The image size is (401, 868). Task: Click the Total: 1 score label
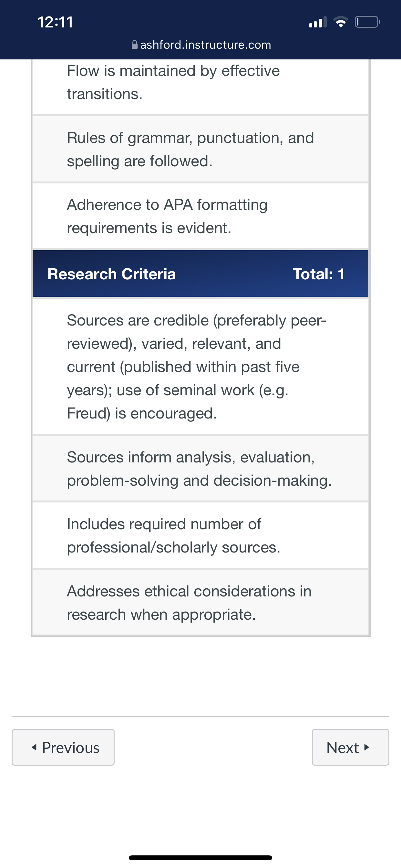point(318,274)
